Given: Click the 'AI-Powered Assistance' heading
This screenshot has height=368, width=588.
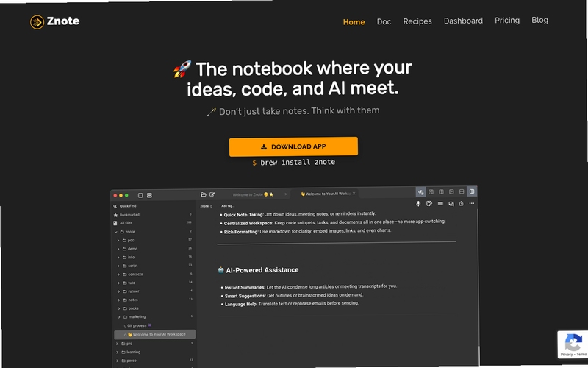Looking at the screenshot, I should pos(262,270).
